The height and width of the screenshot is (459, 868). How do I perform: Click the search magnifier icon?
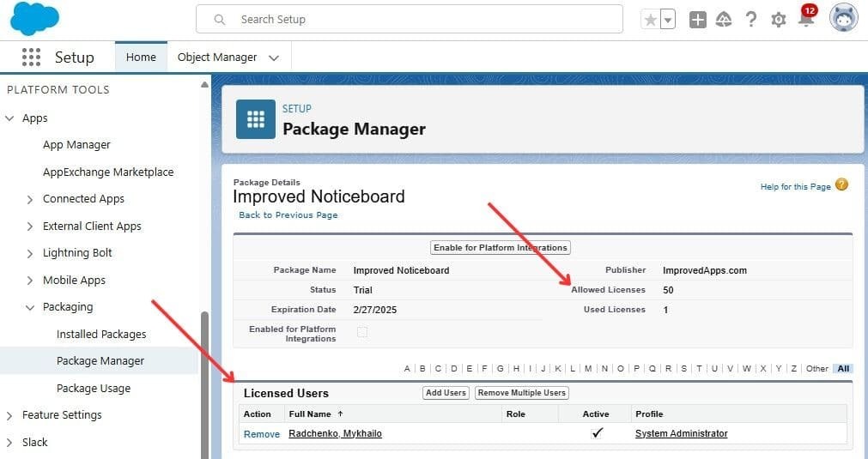[219, 20]
